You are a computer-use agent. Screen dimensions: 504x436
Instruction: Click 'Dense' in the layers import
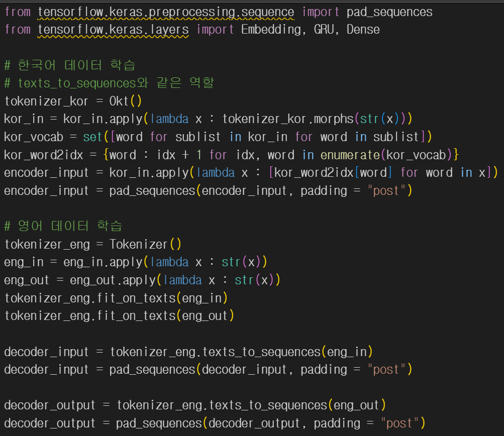point(363,30)
